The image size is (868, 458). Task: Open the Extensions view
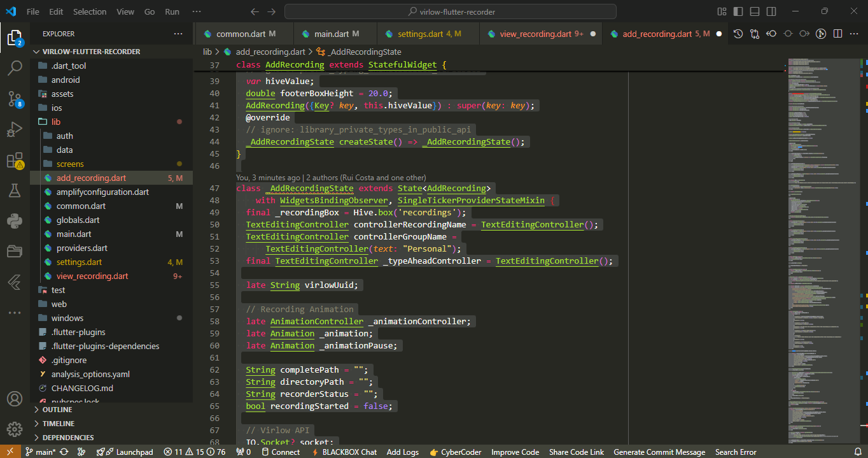click(15, 160)
